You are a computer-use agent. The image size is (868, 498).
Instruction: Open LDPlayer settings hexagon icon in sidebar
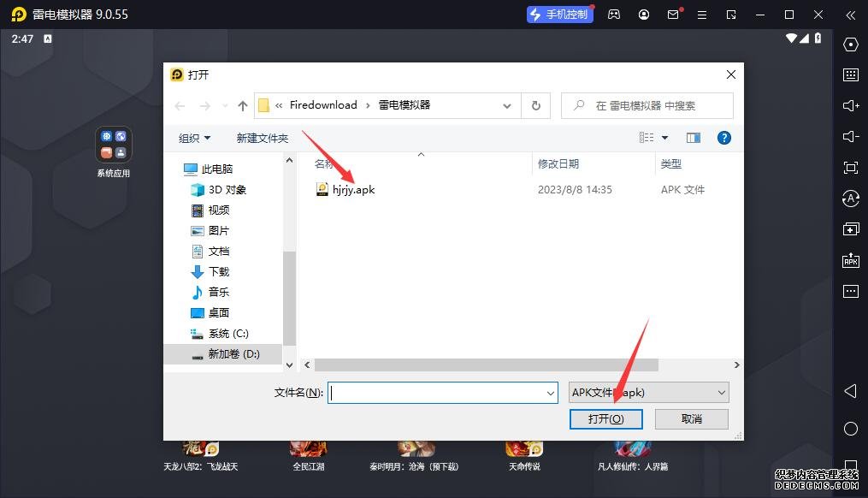click(x=850, y=44)
